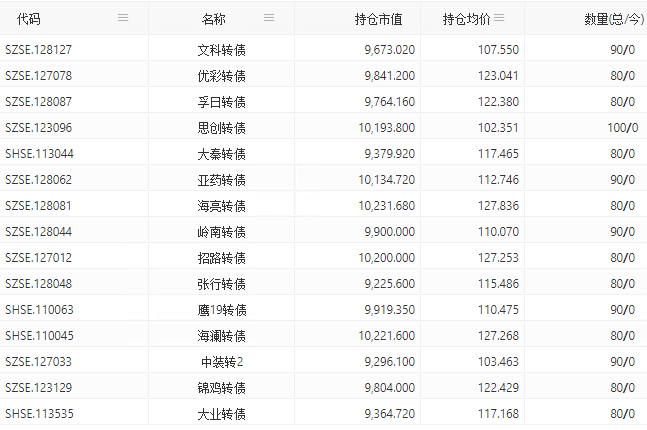The image size is (647, 430).
Task: Select market value 10,193.800
Action: (387, 128)
